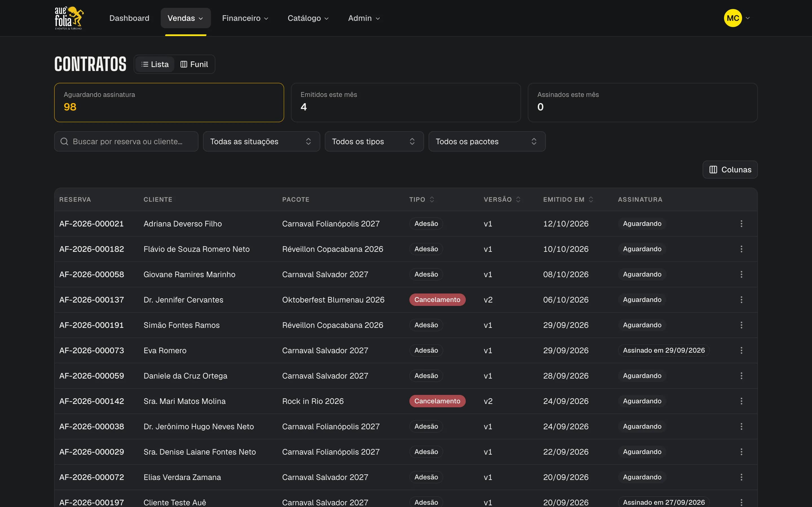
Task: Open kebab menu for Rock in Rio row
Action: click(x=741, y=401)
